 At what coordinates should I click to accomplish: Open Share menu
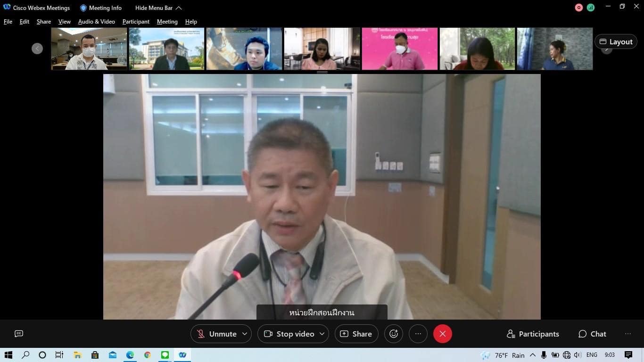pos(44,22)
